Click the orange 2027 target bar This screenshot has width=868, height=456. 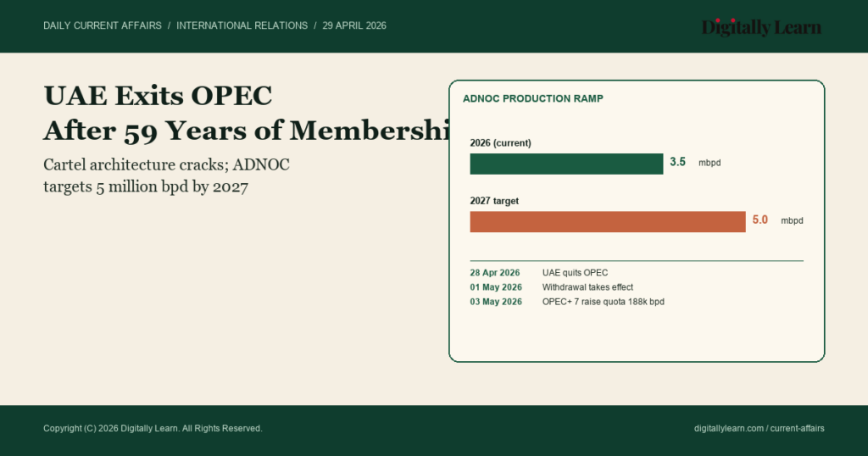pos(608,221)
